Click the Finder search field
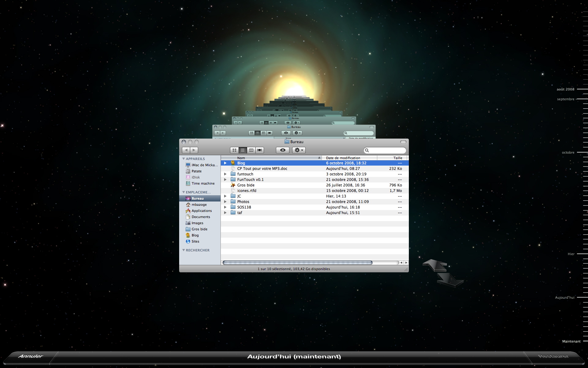Image resolution: width=588 pixels, height=368 pixels. [385, 150]
